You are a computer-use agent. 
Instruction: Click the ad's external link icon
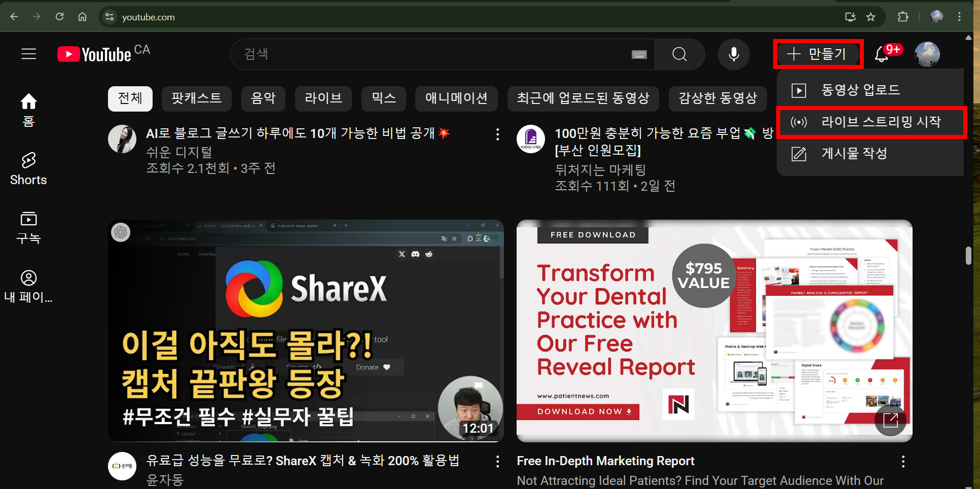click(890, 420)
